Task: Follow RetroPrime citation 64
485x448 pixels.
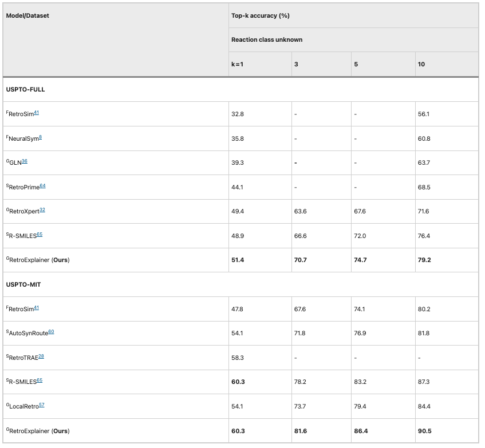Action: pos(43,185)
